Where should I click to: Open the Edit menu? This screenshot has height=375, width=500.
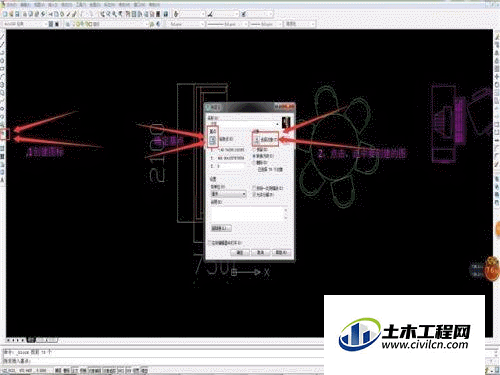(25, 5)
